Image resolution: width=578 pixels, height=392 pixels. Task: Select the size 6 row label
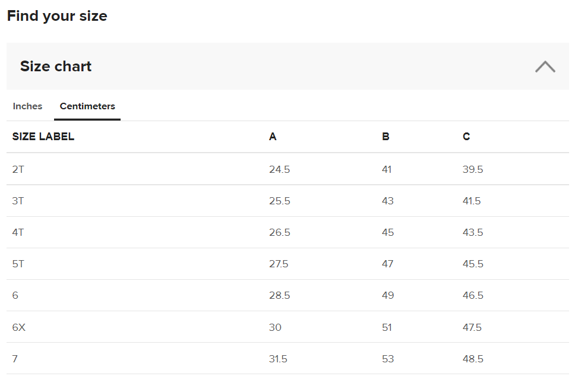click(x=15, y=295)
